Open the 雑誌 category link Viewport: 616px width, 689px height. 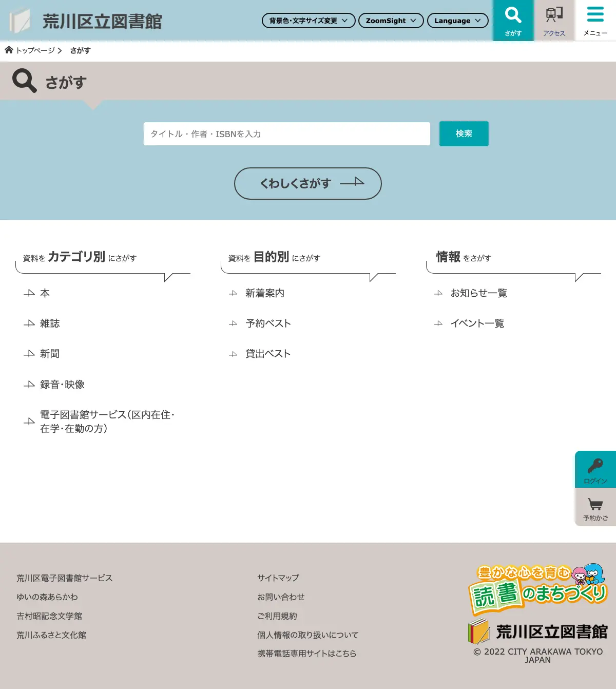pyautogui.click(x=50, y=323)
